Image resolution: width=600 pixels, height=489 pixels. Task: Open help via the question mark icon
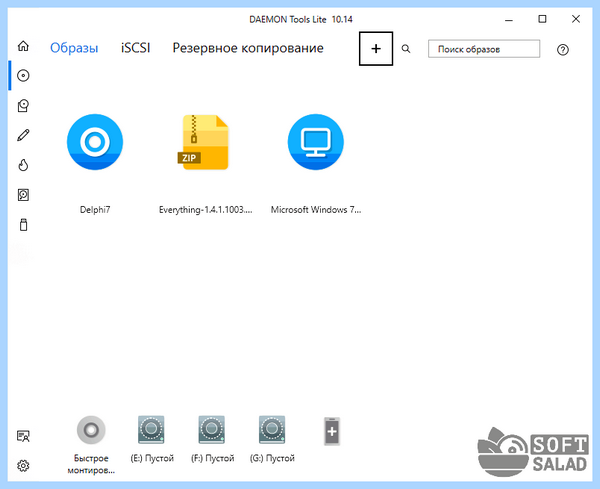(x=562, y=50)
